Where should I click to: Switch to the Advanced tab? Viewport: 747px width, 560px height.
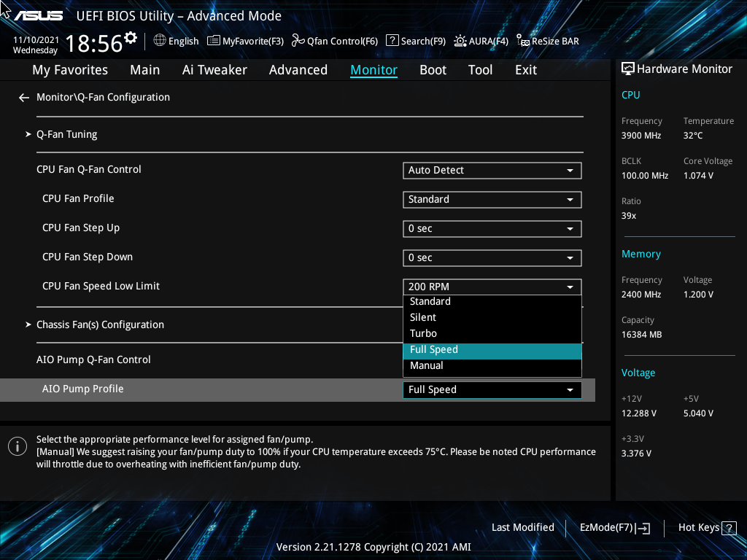(298, 70)
